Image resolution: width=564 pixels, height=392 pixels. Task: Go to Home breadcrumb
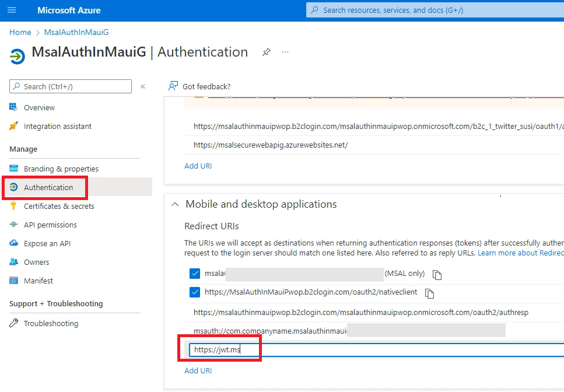click(20, 32)
